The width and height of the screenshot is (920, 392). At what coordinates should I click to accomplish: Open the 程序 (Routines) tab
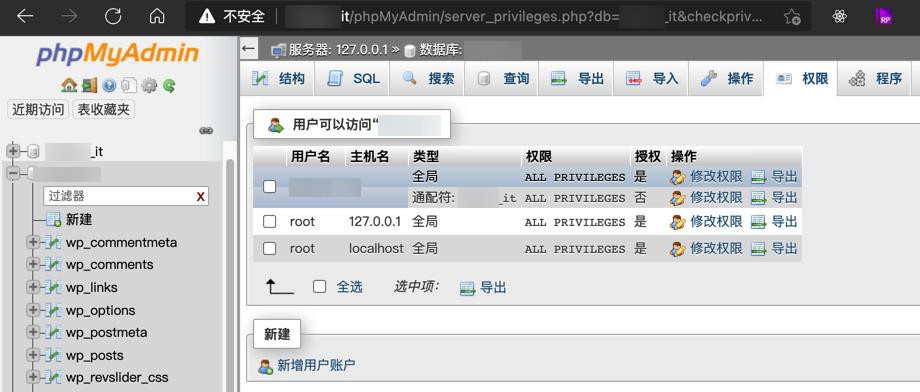pos(875,79)
